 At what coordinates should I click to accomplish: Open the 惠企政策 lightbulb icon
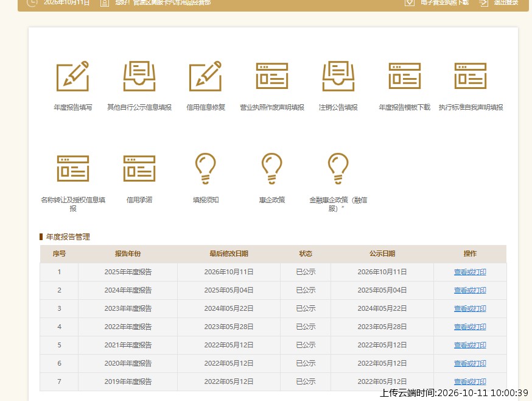[271, 169]
